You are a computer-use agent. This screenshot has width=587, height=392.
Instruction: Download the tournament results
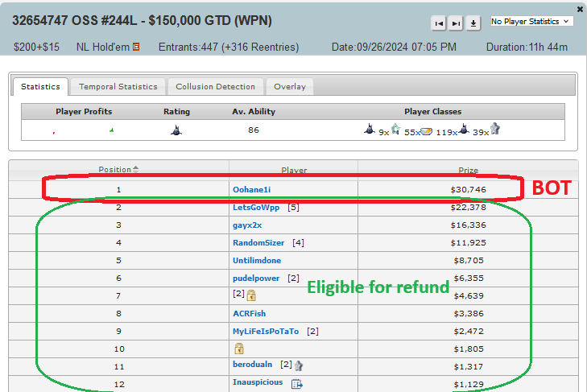(x=473, y=23)
